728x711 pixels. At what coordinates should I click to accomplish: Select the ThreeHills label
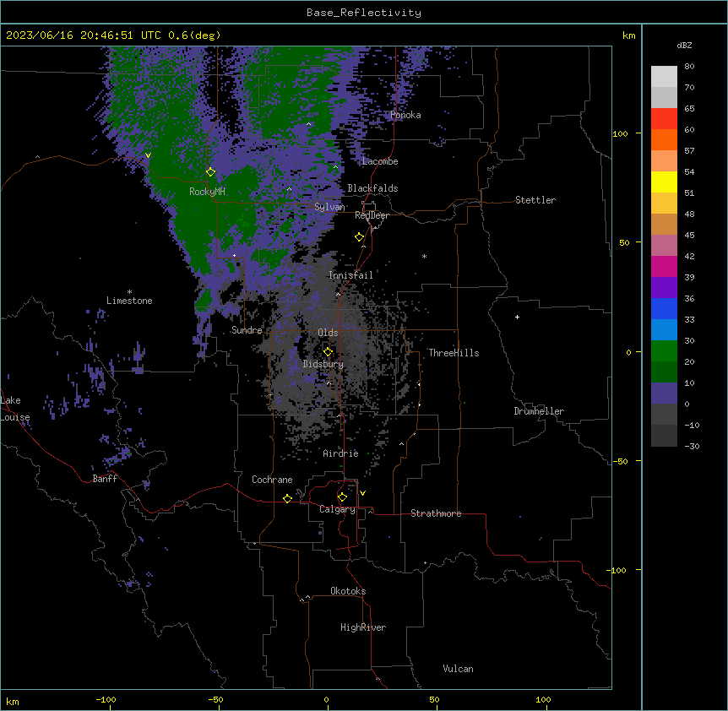454,353
